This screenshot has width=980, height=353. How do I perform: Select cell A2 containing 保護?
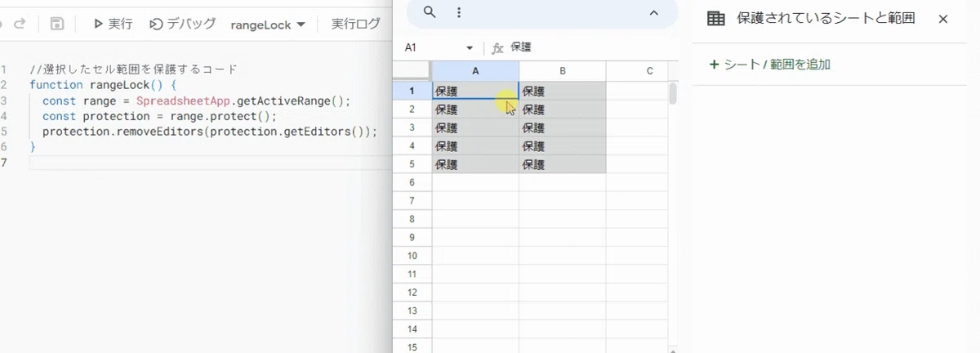[x=475, y=109]
